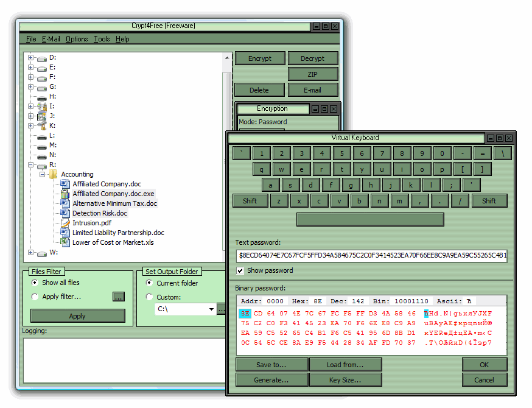Open the File menu
532x408 pixels.
31,39
